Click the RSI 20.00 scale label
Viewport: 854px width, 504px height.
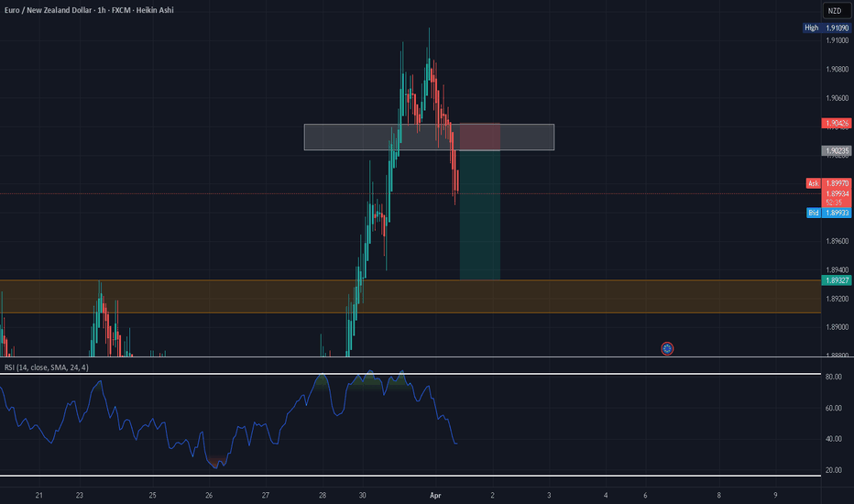coord(833,470)
